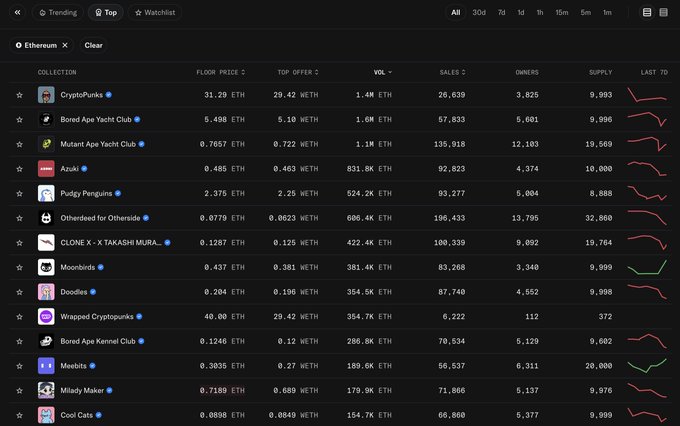Collapse sidebar with double chevron icon
The width and height of the screenshot is (680, 426).
(x=17, y=13)
